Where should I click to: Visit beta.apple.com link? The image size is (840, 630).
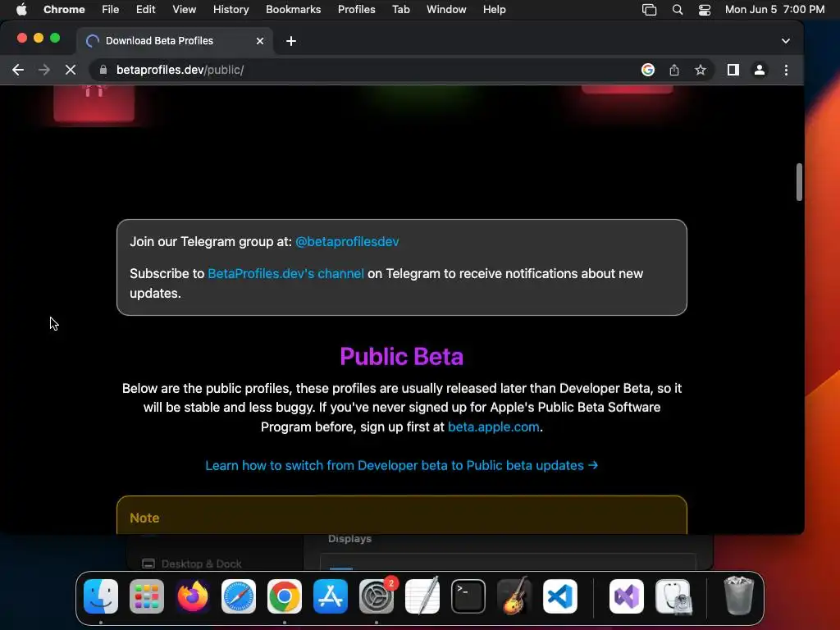coord(493,427)
